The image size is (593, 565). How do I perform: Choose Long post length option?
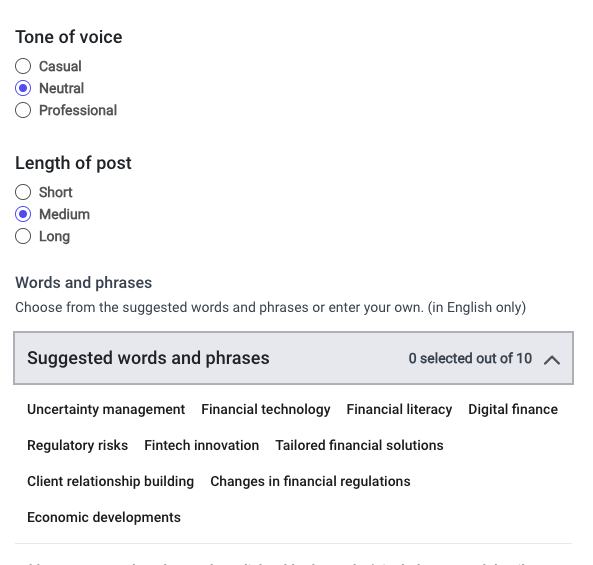(x=23, y=236)
